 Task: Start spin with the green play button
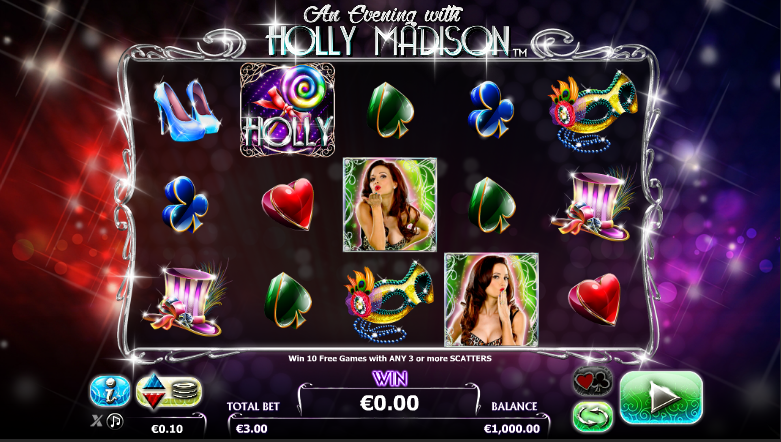point(661,397)
